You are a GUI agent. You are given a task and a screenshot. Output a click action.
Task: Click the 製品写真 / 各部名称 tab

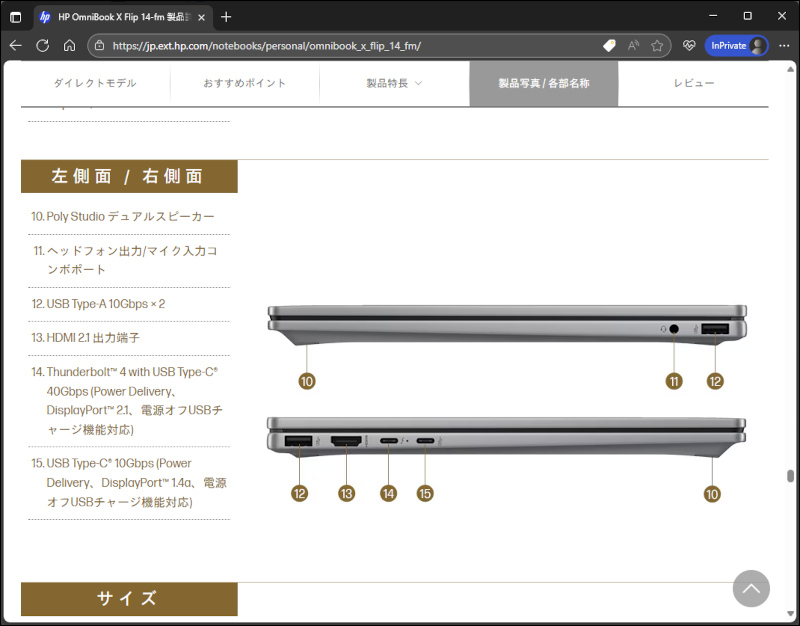point(543,83)
